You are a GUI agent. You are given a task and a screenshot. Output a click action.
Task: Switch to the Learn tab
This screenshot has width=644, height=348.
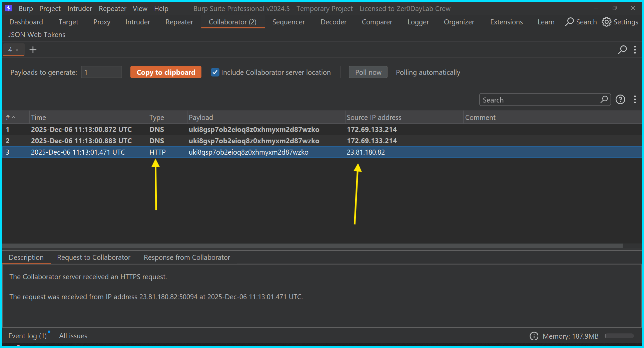click(546, 22)
